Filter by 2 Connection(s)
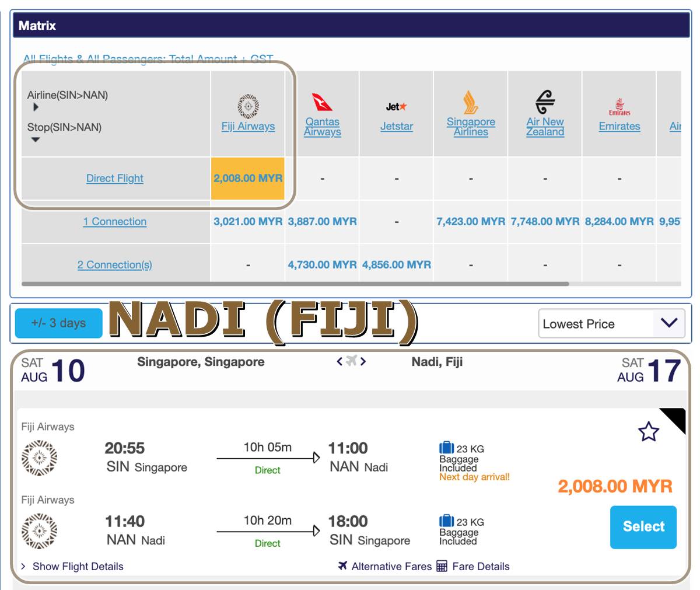 click(115, 265)
